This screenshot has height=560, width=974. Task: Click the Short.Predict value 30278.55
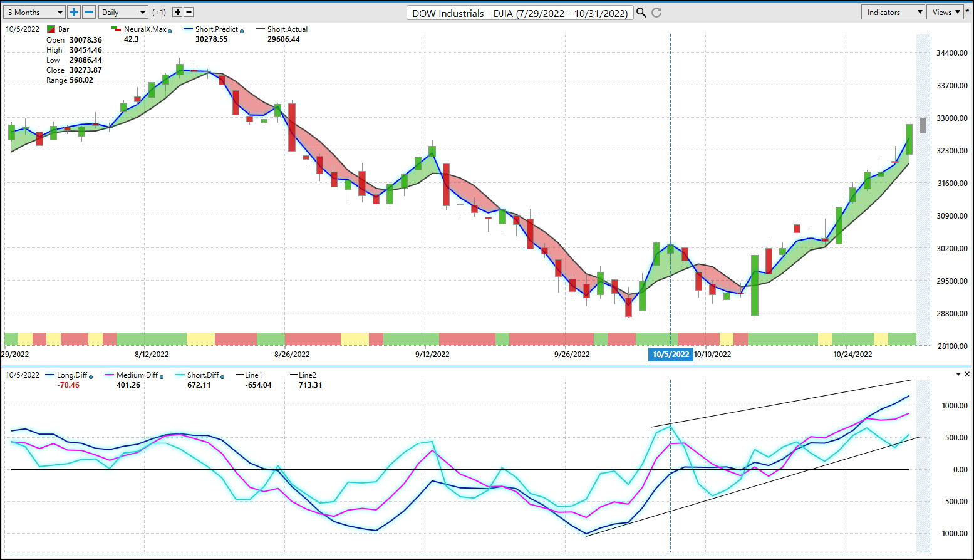click(212, 39)
